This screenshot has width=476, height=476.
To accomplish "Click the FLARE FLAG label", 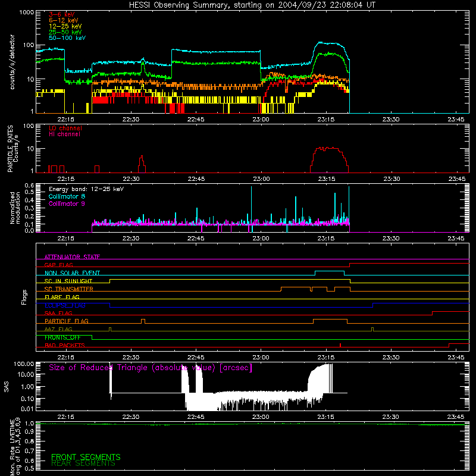I will click(x=62, y=297).
